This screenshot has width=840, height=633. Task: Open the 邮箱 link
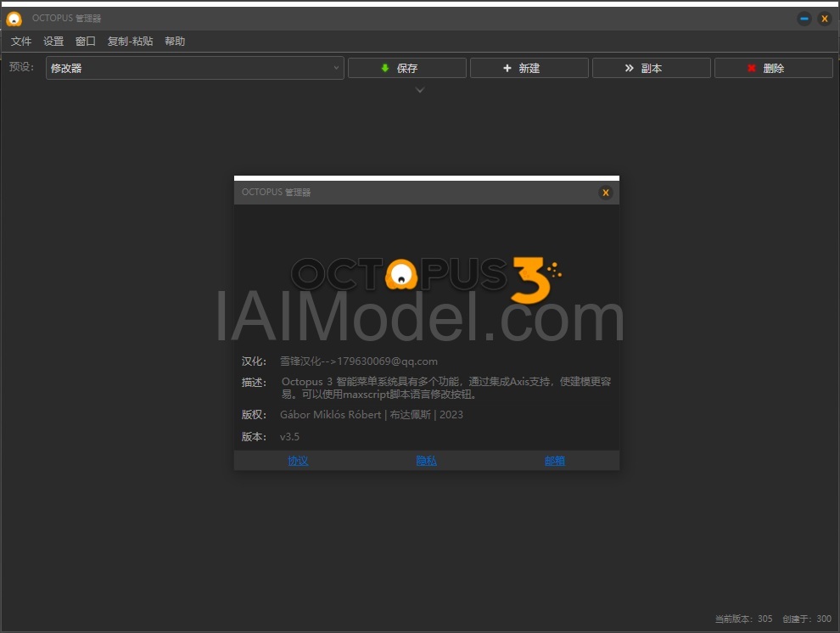coord(554,461)
